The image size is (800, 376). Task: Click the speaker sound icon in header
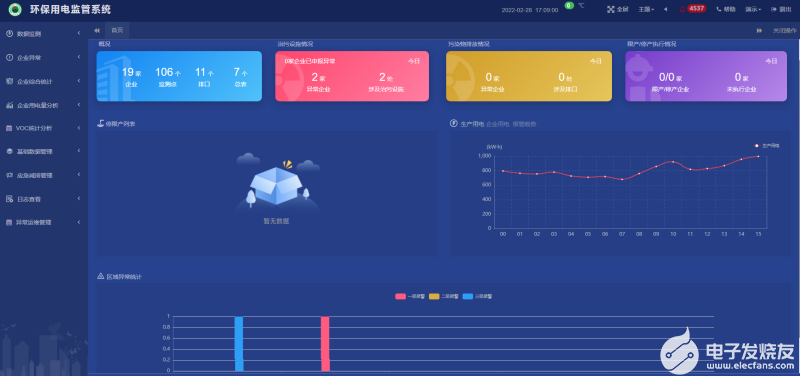666,9
